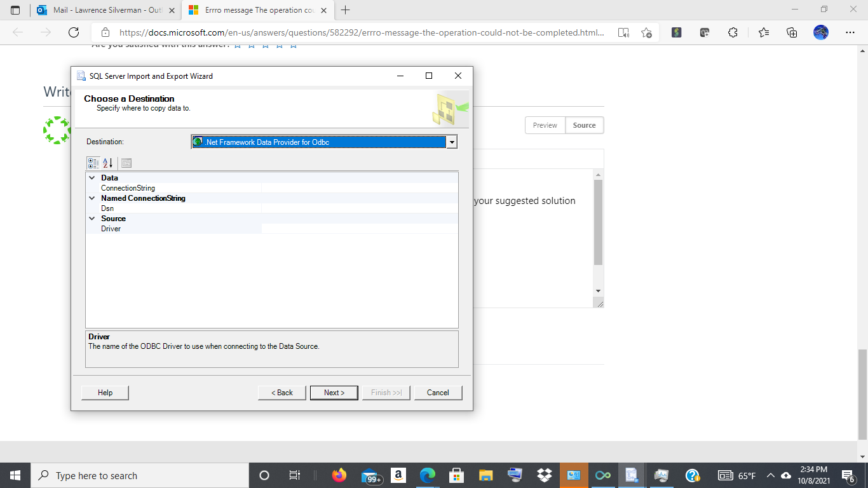Click the Finish >>| button

(386, 393)
